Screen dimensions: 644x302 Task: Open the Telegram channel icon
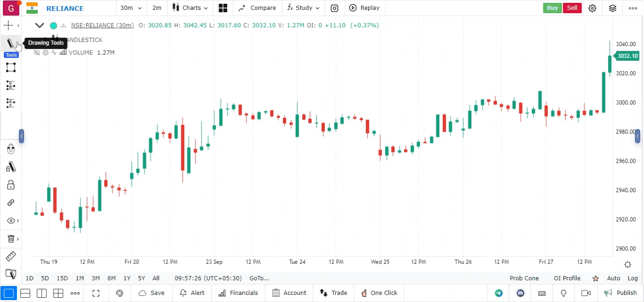(x=499, y=293)
